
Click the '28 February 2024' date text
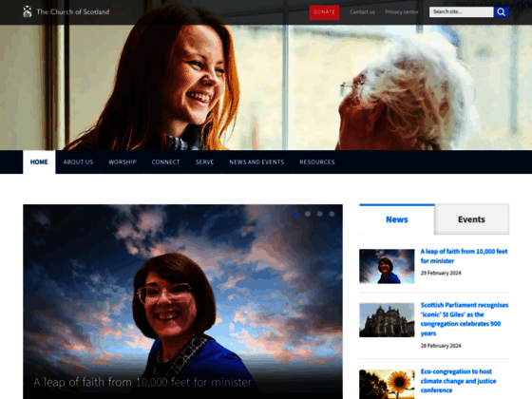[441, 346]
